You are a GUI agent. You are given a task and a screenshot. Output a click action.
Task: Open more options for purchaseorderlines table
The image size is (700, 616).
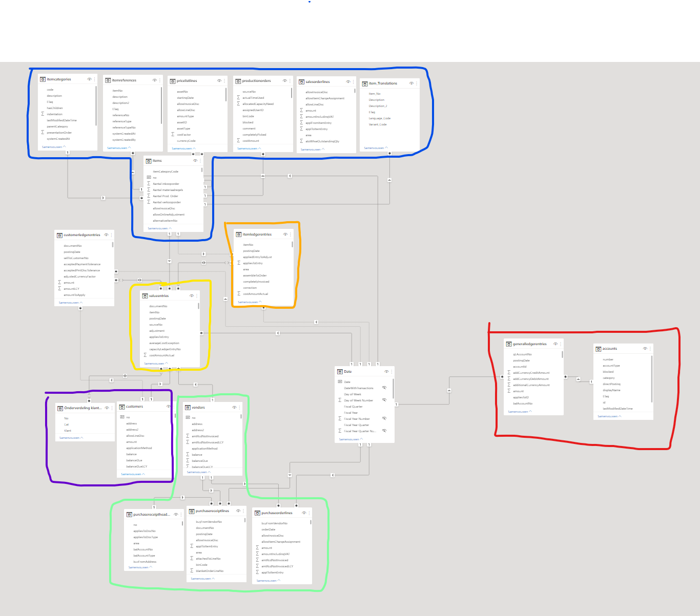pyautogui.click(x=310, y=513)
